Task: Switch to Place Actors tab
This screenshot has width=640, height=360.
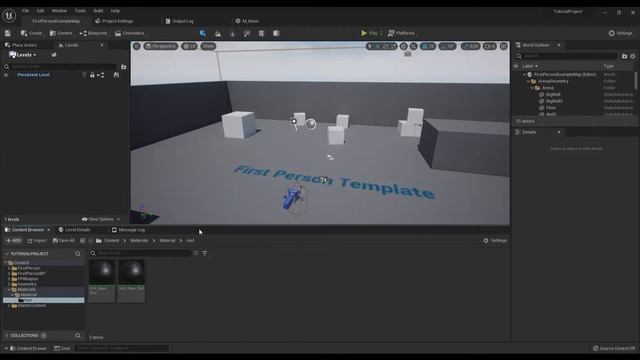Action: click(21, 45)
